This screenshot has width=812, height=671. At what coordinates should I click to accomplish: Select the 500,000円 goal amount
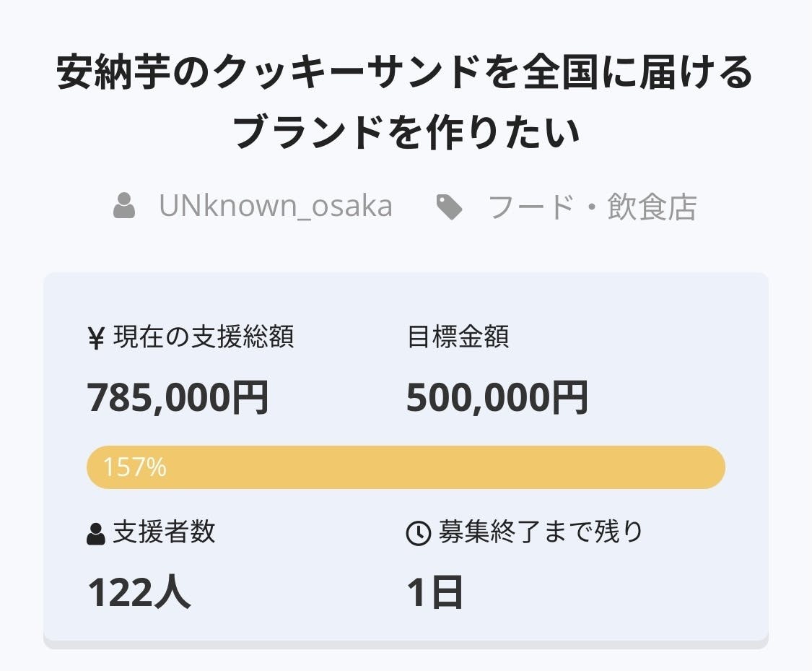pos(497,398)
